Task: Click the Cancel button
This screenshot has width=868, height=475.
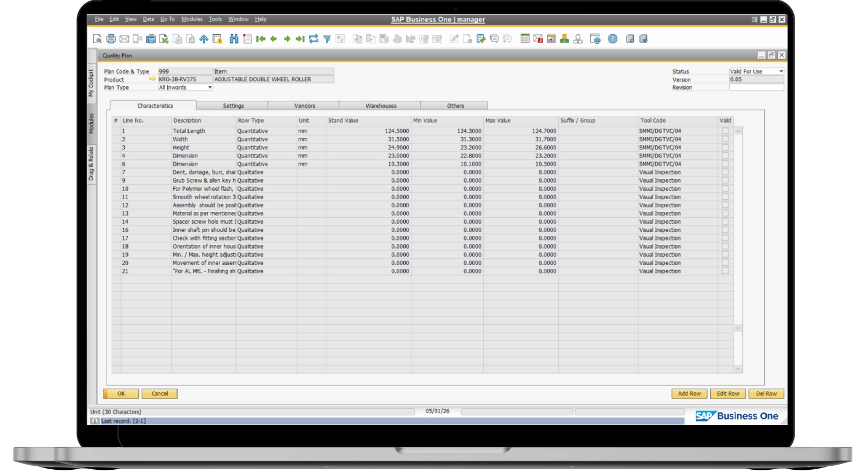Action: [x=160, y=394]
